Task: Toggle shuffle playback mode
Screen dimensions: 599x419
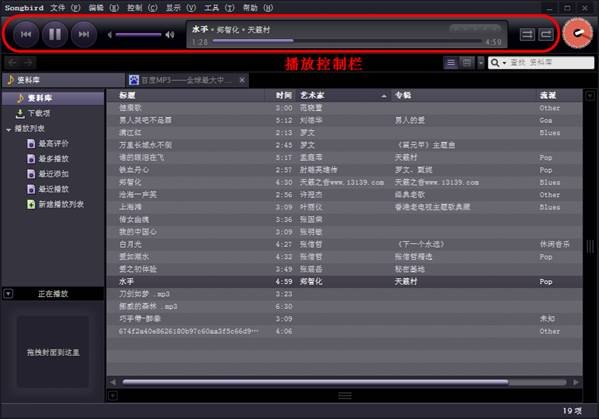Action: click(x=527, y=35)
